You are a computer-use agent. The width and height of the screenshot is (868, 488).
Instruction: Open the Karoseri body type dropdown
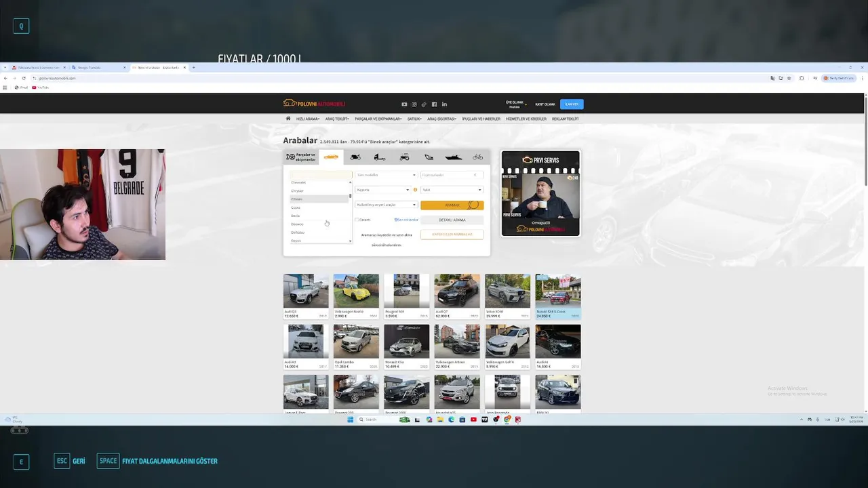(x=382, y=190)
